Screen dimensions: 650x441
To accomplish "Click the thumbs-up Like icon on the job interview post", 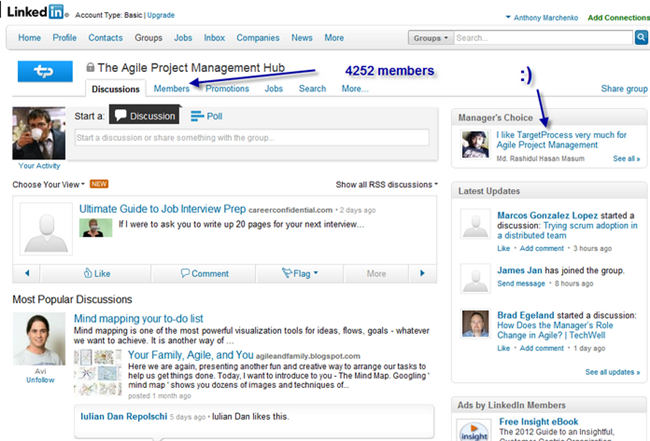I will tap(88, 273).
